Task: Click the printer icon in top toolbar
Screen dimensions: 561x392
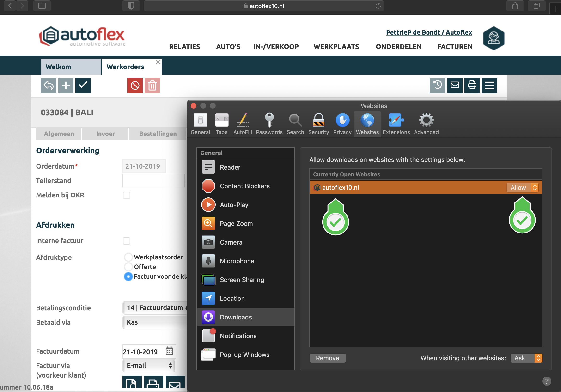Action: [x=472, y=86]
